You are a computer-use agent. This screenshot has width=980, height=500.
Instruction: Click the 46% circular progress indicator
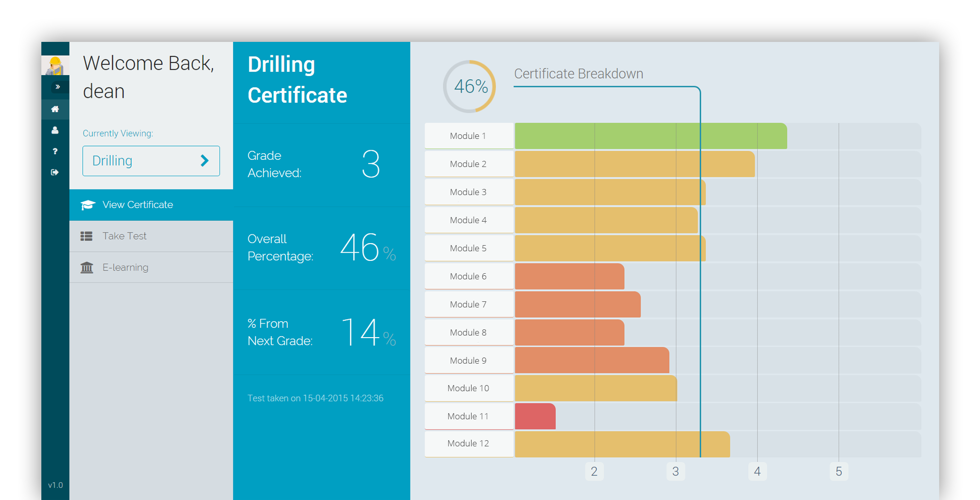[x=470, y=87]
